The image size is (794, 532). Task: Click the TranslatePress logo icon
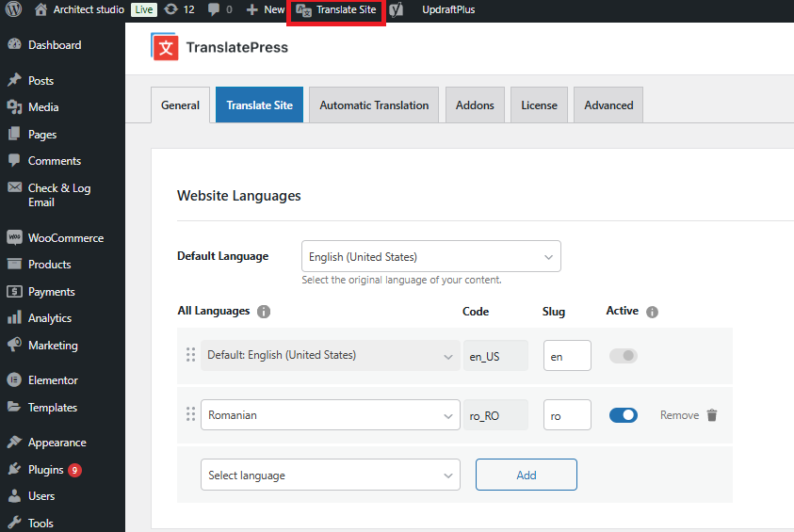[x=165, y=46]
